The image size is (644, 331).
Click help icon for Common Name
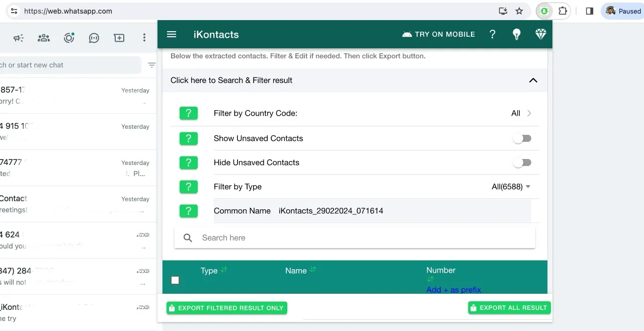(x=189, y=211)
